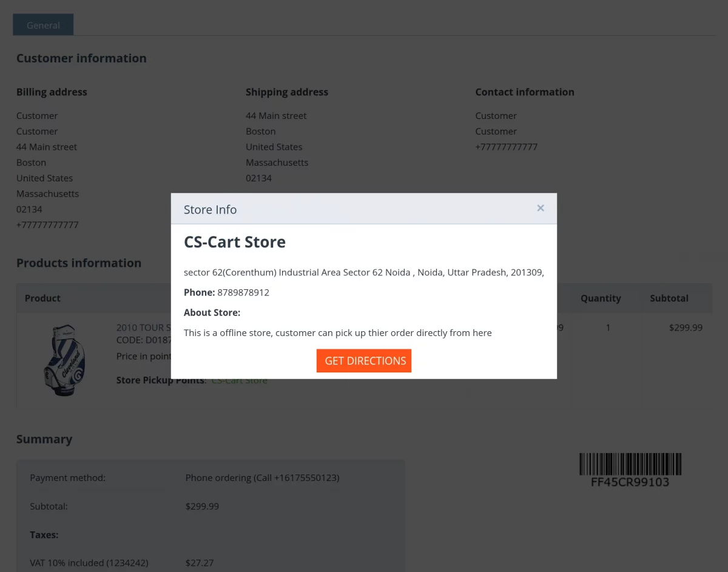Click the CS-Cart Store heading in the popup
The width and height of the screenshot is (728, 572).
235,242
